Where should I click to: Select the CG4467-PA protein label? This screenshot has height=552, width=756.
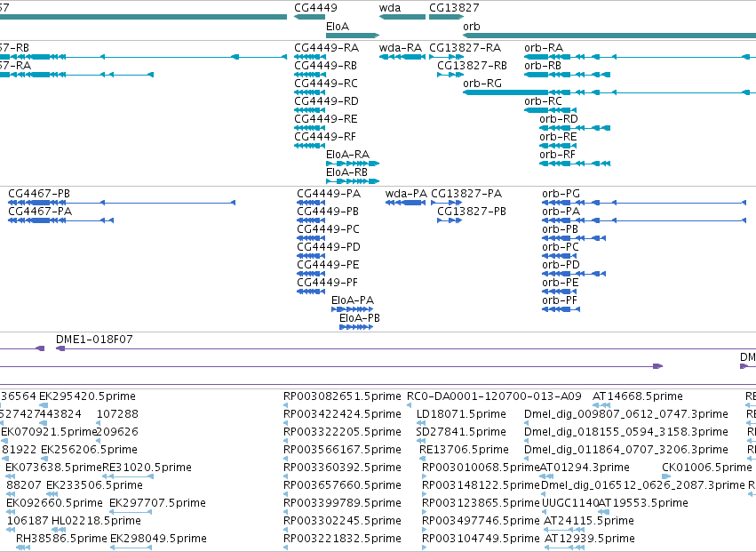click(40, 212)
